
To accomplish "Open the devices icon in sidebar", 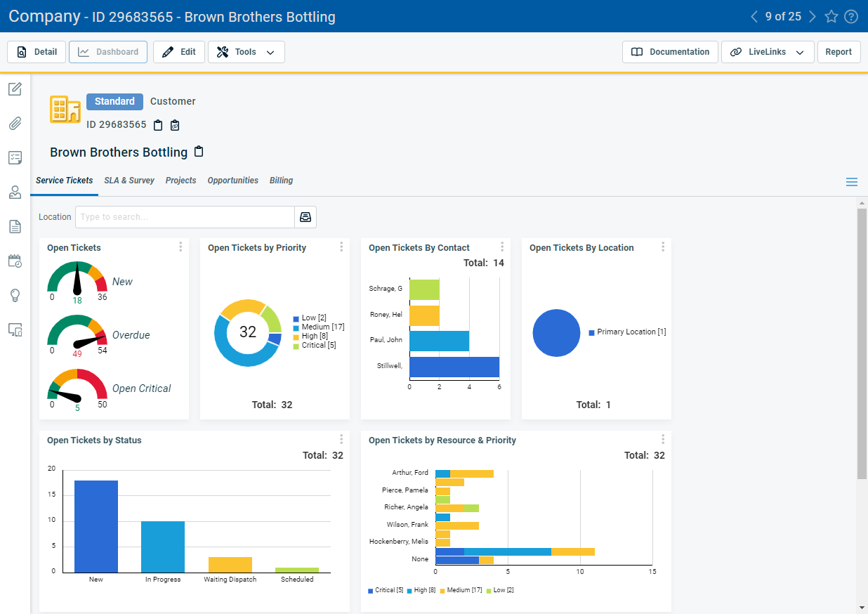I will tap(15, 329).
